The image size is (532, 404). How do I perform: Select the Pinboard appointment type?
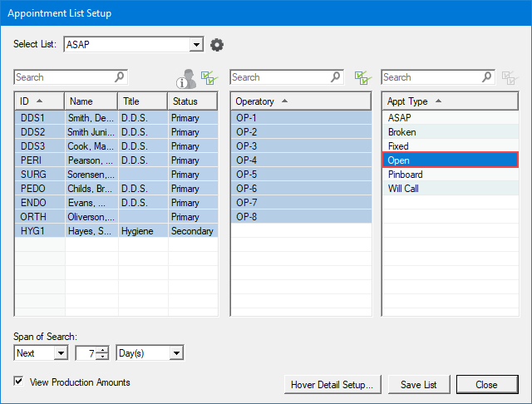[x=405, y=175]
